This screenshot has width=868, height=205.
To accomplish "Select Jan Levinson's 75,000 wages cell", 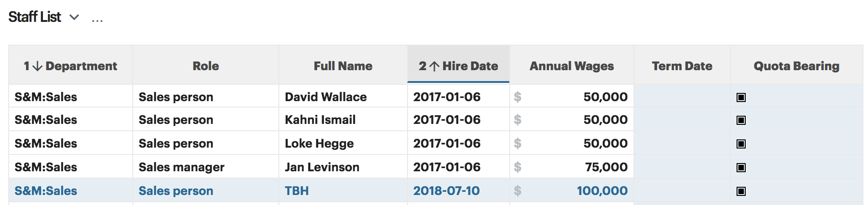I will [606, 167].
